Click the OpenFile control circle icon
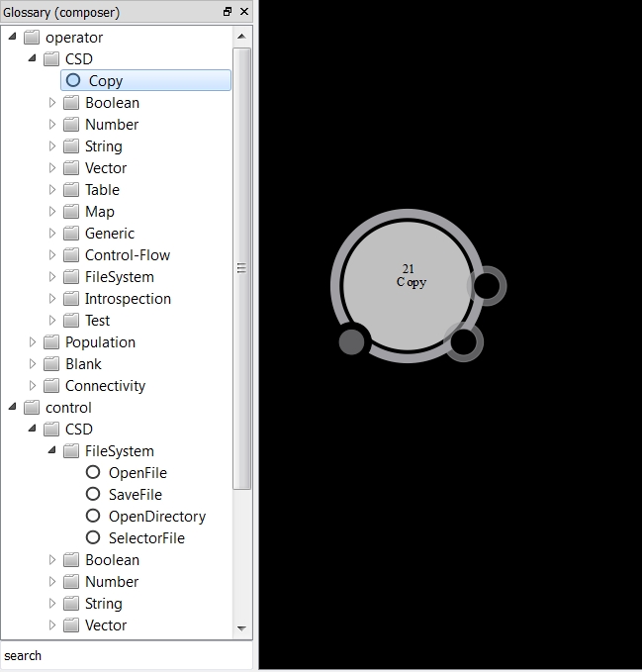This screenshot has height=672, width=642. 93,472
